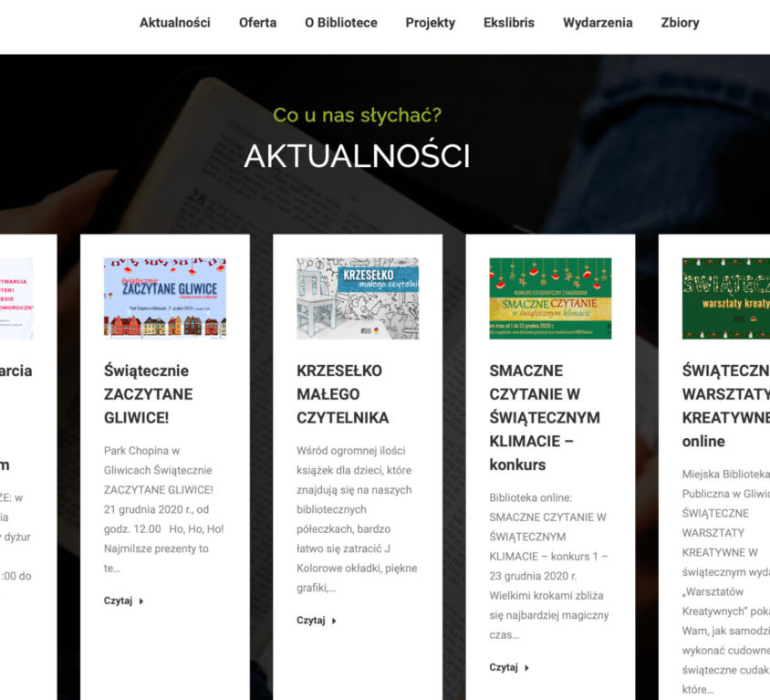Image resolution: width=770 pixels, height=700 pixels.
Task: Click the Świątecznie Zaczytane Gliwice banner image
Action: click(x=165, y=298)
